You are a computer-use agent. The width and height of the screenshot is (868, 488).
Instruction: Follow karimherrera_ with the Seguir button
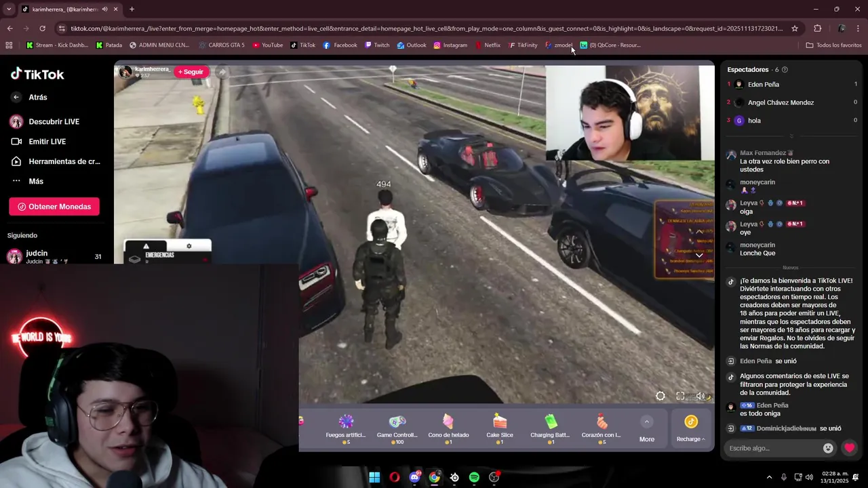point(191,72)
